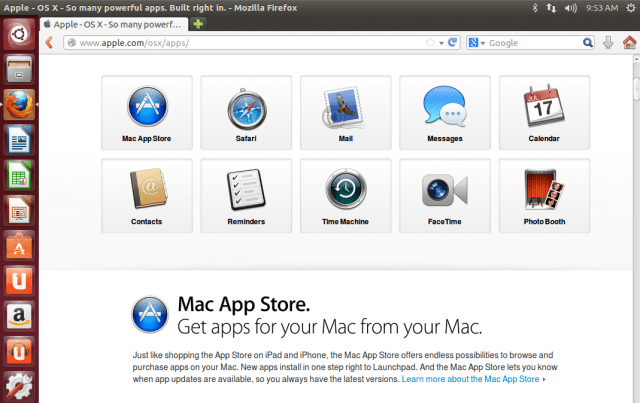Open the sound volume indicator
640x403 pixels.
tap(570, 8)
